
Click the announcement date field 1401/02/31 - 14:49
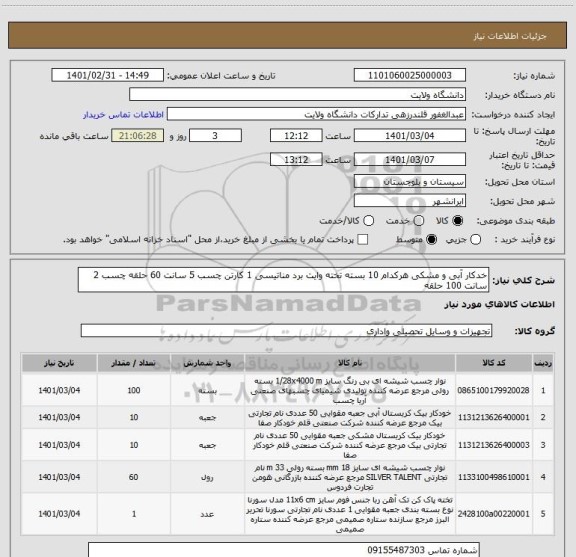[108, 75]
